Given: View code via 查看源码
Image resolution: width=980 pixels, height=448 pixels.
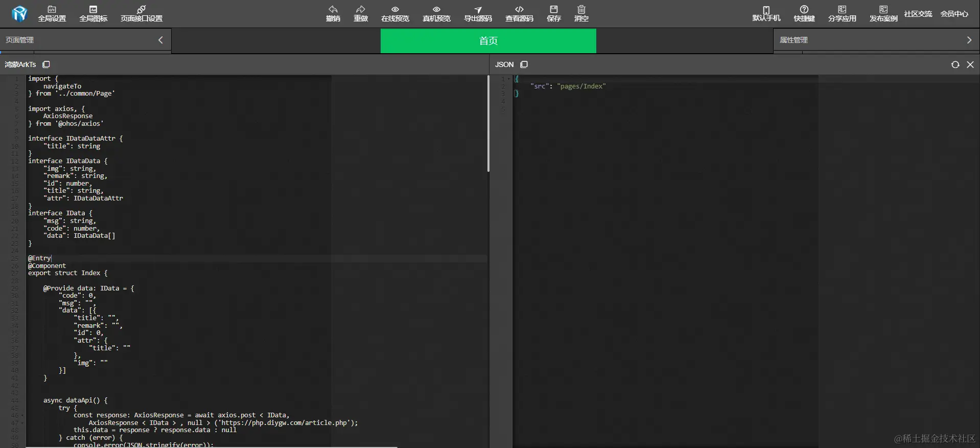Looking at the screenshot, I should coord(519,14).
